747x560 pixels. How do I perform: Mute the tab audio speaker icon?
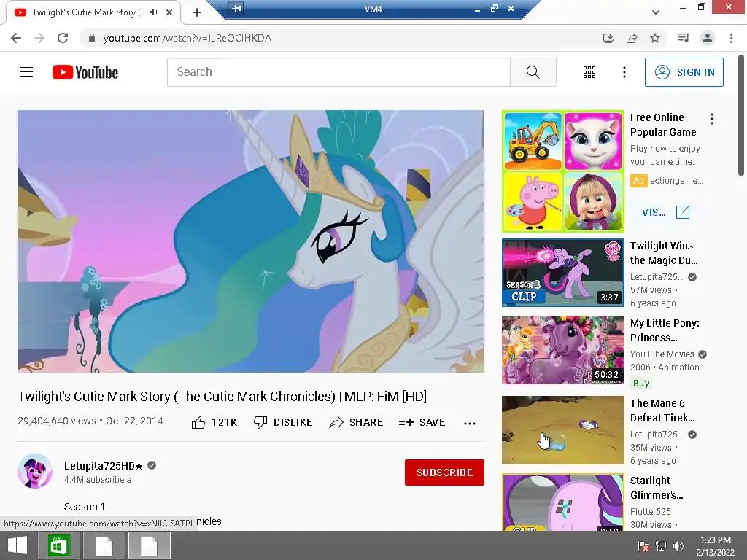pos(153,12)
